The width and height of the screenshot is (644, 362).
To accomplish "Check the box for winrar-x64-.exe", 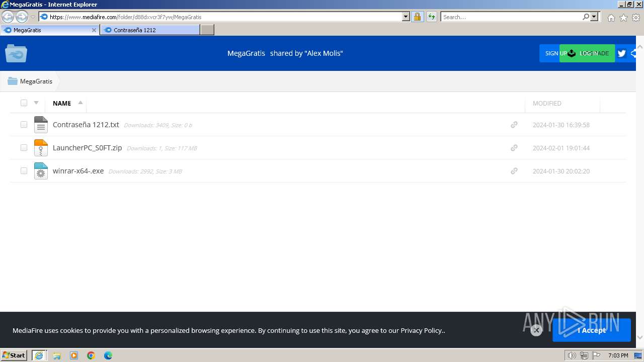I will tap(24, 171).
